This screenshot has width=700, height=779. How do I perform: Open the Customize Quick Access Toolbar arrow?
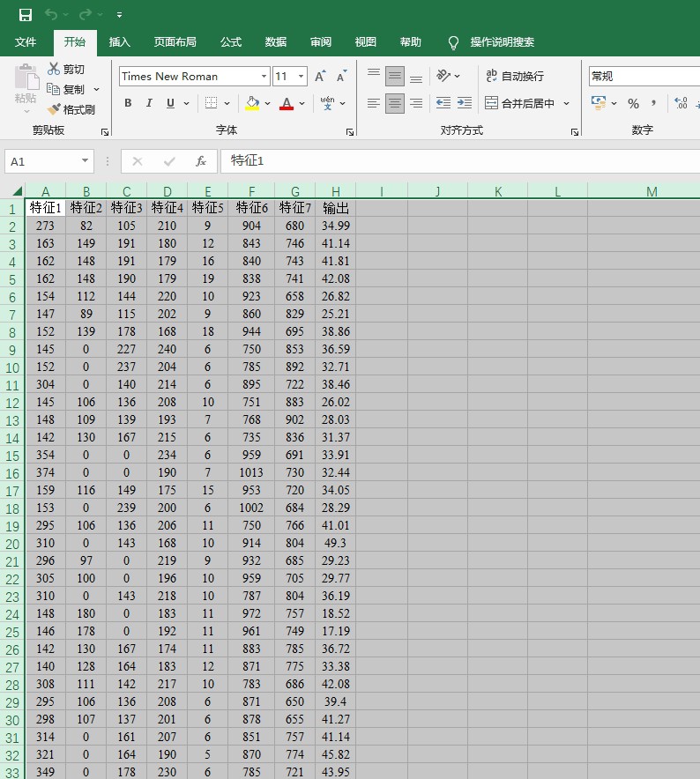[119, 15]
